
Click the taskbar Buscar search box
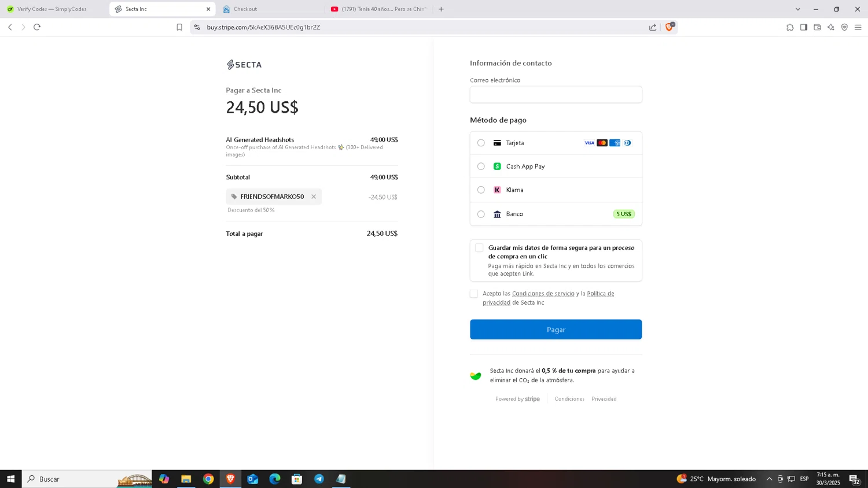(87, 479)
